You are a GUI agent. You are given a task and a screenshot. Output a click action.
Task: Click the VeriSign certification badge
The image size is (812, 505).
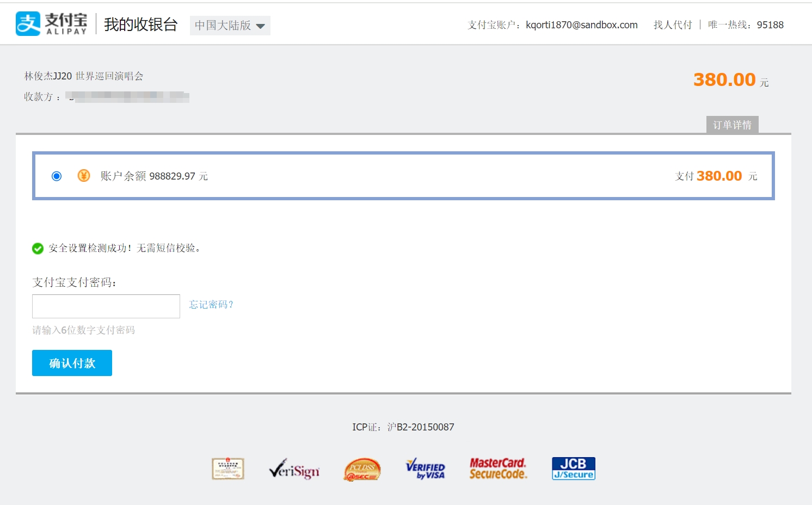294,469
